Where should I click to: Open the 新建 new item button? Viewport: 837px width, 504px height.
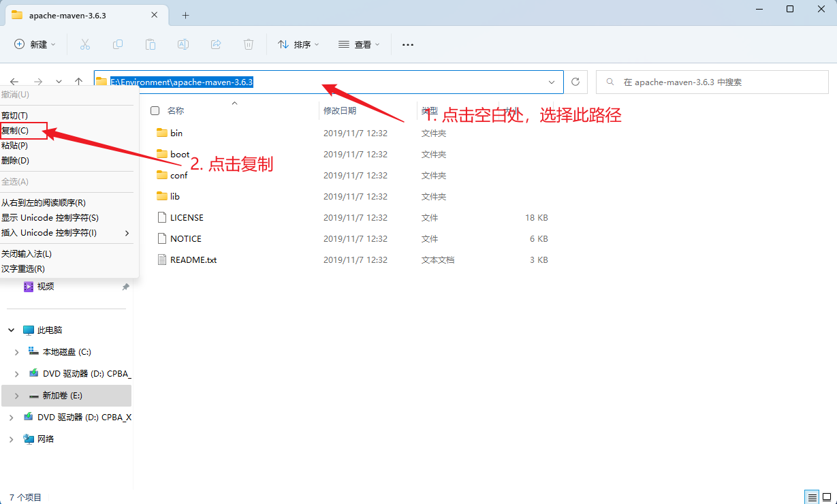(35, 44)
